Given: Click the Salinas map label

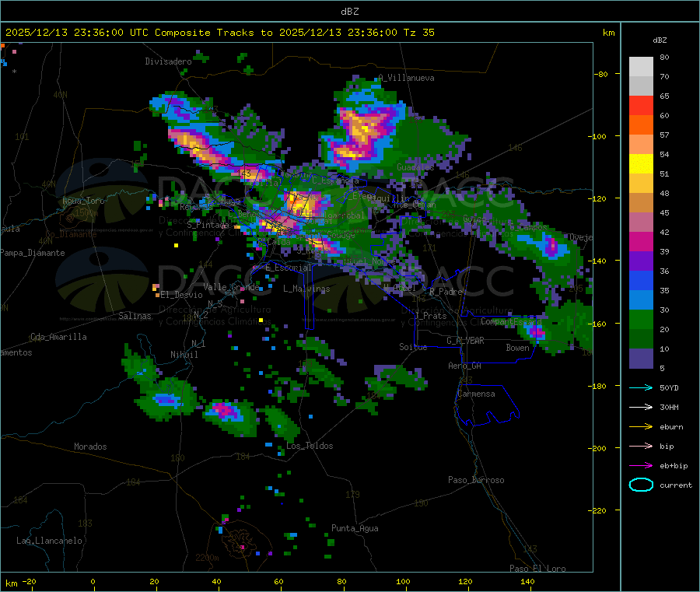Looking at the screenshot, I should pyautogui.click(x=135, y=316).
